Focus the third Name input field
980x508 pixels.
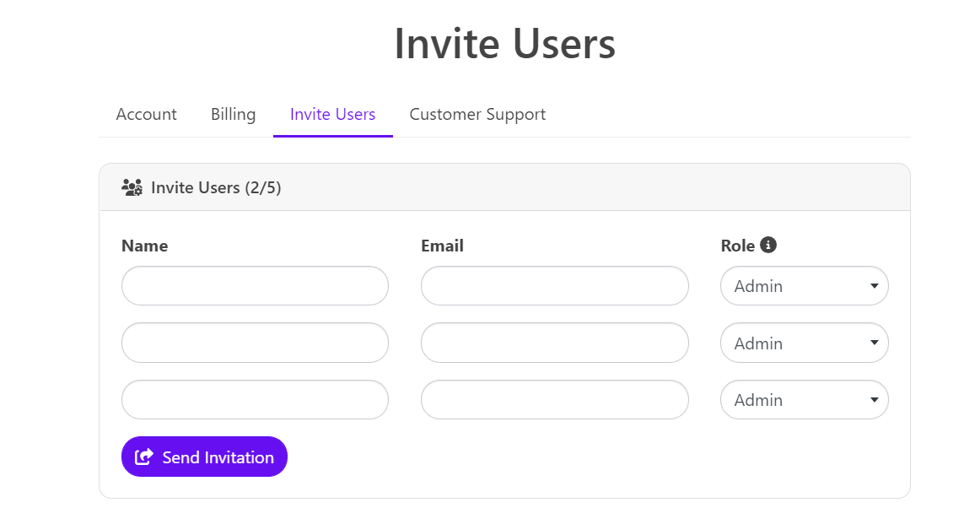[255, 400]
